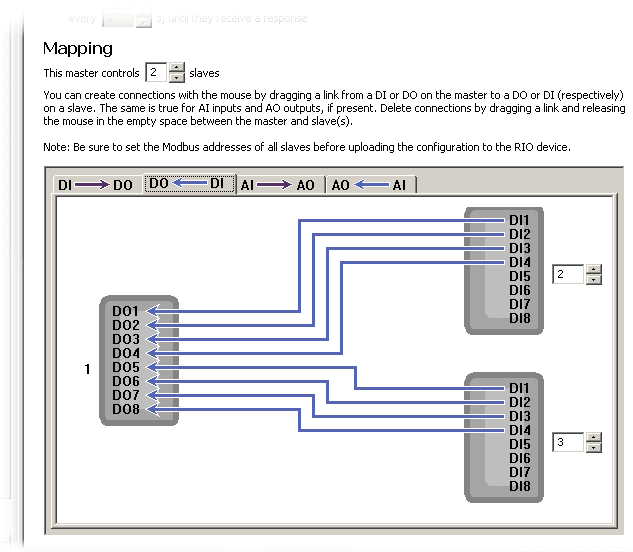Click unconnected DI8 on the bottom slave

(x=519, y=486)
